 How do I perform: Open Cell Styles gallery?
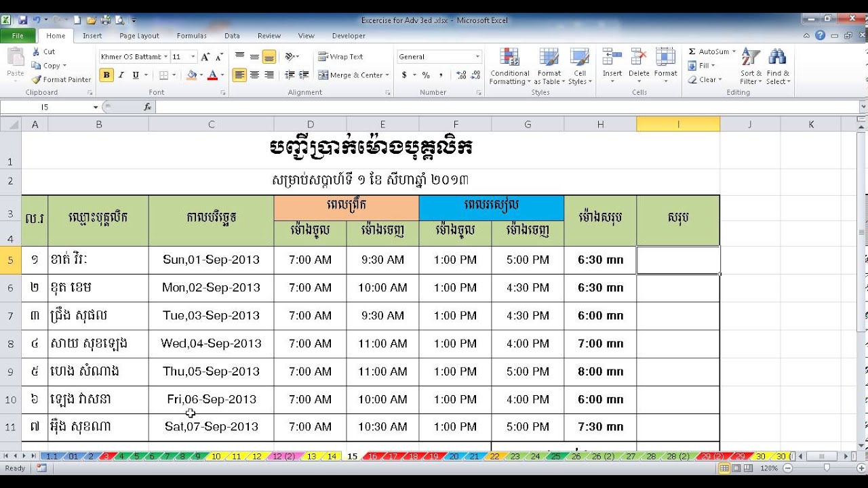point(580,66)
